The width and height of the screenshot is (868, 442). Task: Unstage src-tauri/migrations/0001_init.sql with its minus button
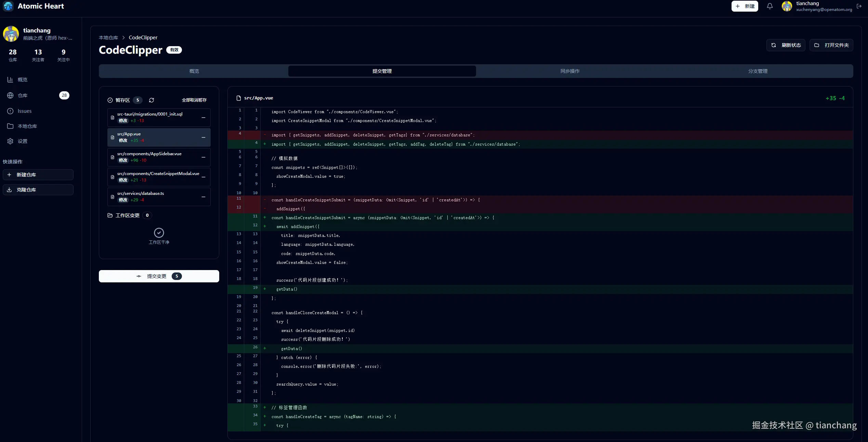click(203, 118)
